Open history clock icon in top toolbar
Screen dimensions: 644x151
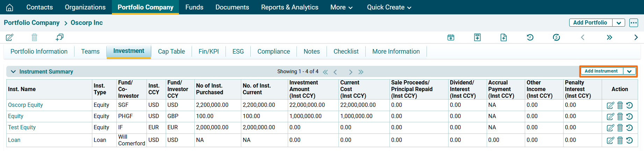click(x=530, y=37)
